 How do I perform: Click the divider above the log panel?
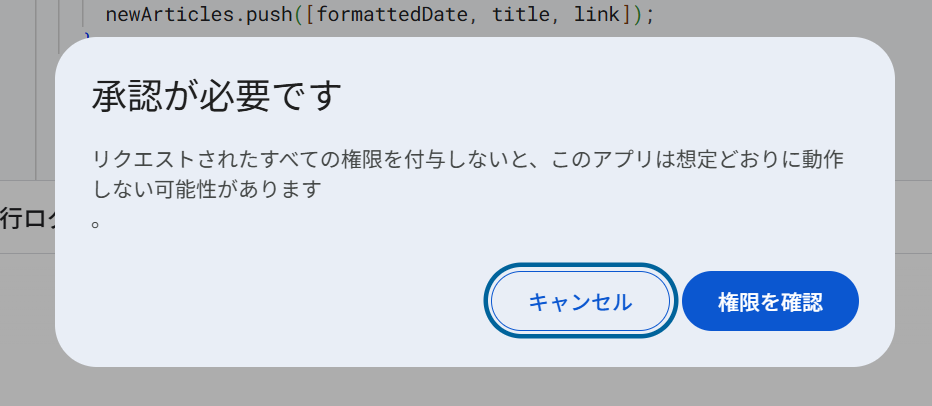pyautogui.click(x=25, y=180)
